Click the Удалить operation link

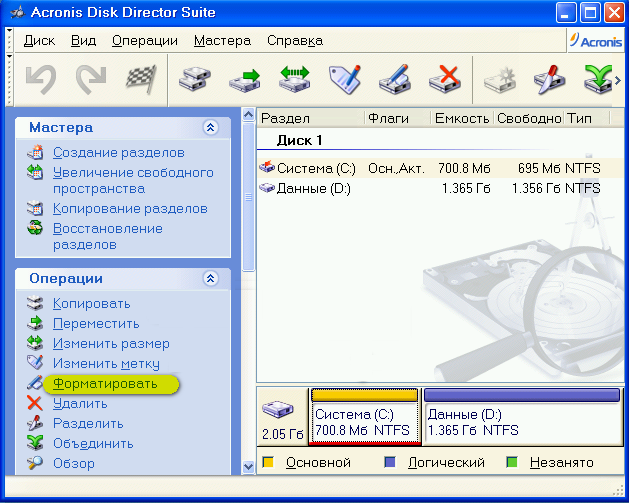tap(80, 403)
